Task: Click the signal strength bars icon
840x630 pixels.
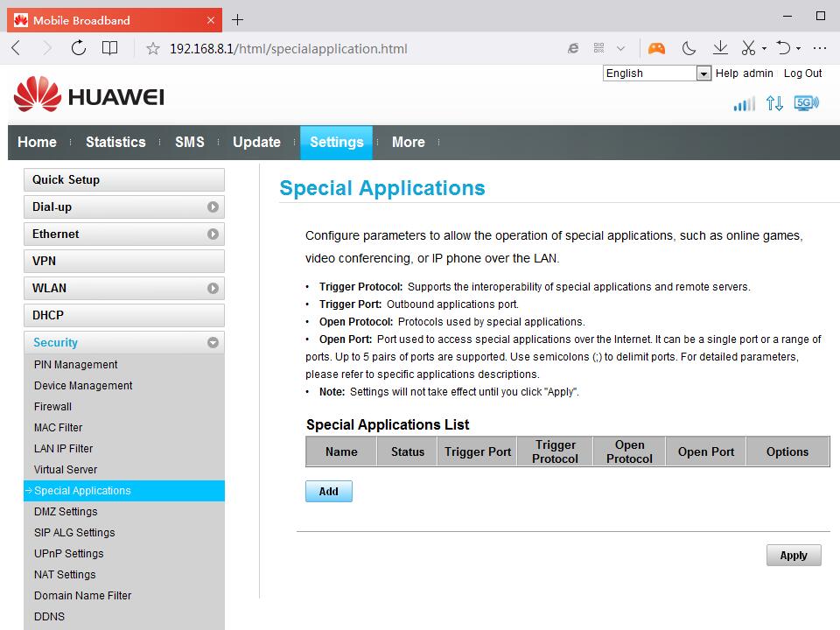Action: coord(744,104)
